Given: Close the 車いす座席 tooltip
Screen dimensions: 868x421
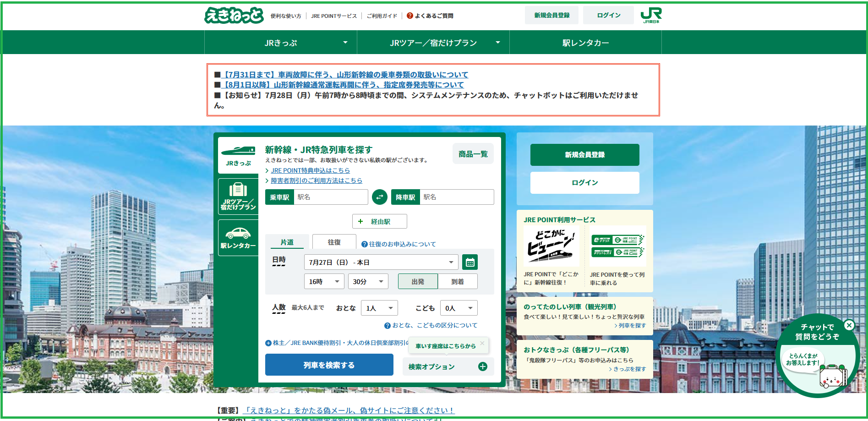Looking at the screenshot, I should tap(482, 343).
